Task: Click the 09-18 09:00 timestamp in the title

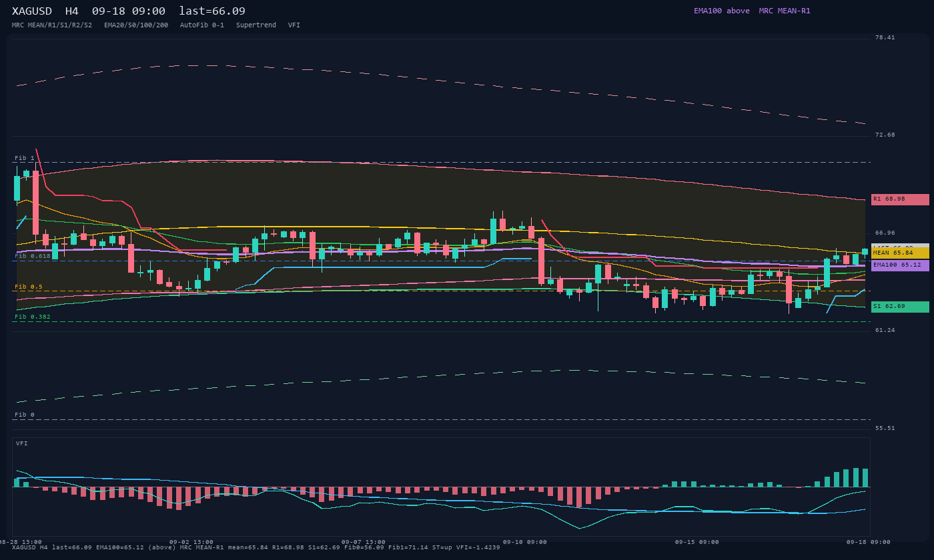Action: (x=129, y=11)
